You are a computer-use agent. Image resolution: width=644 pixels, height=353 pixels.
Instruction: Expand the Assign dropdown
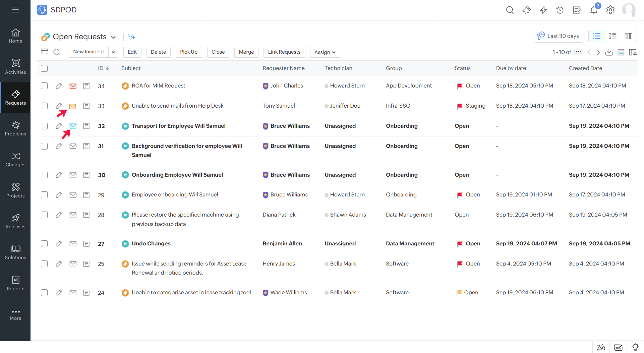325,52
